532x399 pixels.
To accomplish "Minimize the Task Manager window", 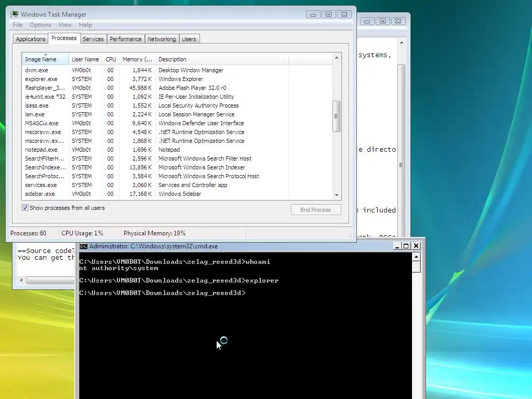I will tap(313, 14).
